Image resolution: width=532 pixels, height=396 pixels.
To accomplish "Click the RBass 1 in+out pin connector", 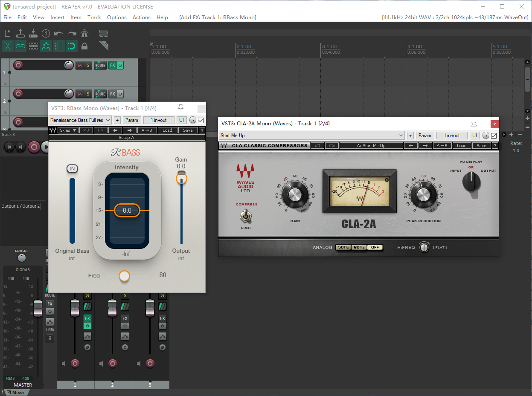I will [159, 120].
